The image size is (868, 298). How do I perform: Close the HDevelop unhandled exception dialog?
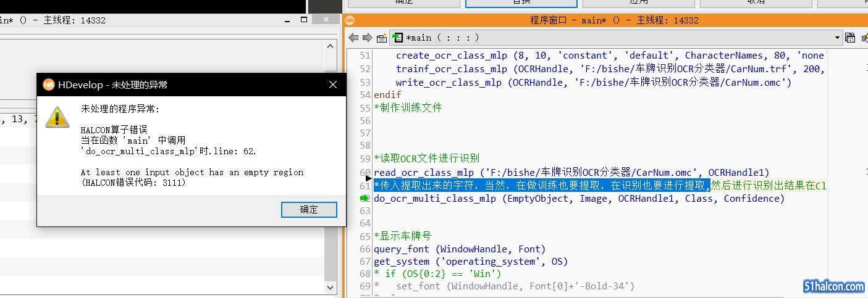[x=332, y=85]
